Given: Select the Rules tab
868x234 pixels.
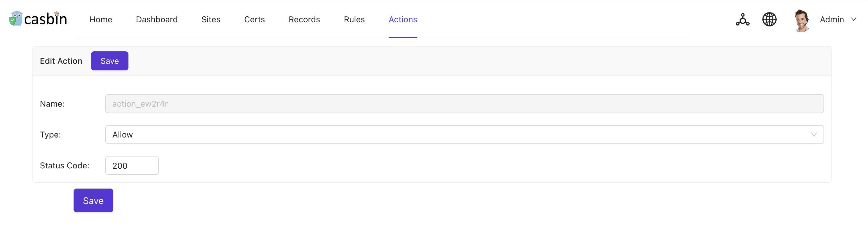Looking at the screenshot, I should click(354, 20).
